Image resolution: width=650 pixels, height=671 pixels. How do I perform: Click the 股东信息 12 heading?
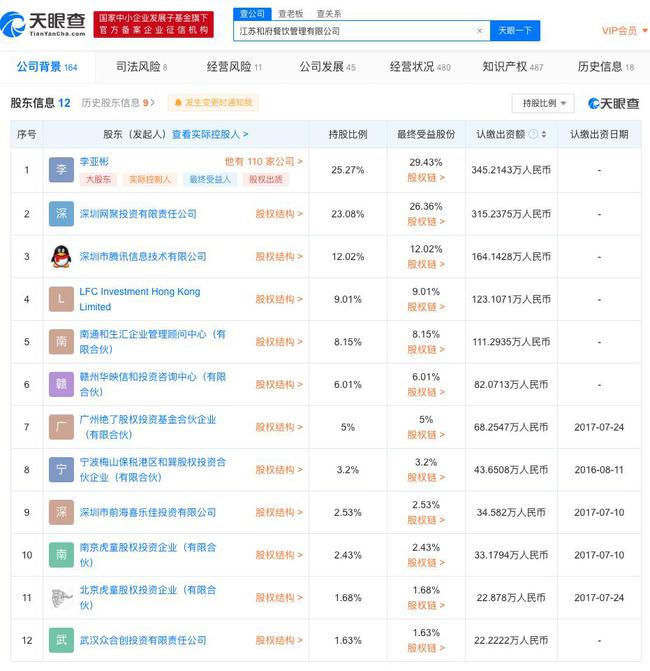pyautogui.click(x=40, y=103)
